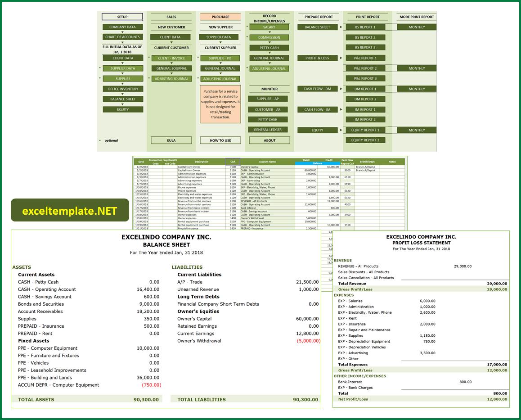This screenshot has height=420, width=521.
Task: Click CLIENT DATA under New Customer
Action: pos(171,37)
